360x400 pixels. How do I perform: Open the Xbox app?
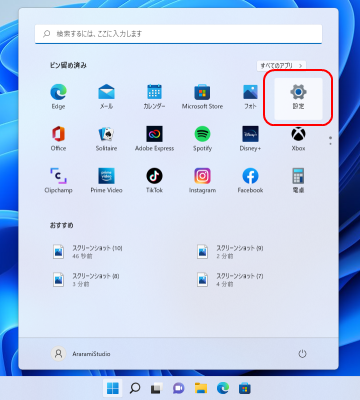point(298,139)
